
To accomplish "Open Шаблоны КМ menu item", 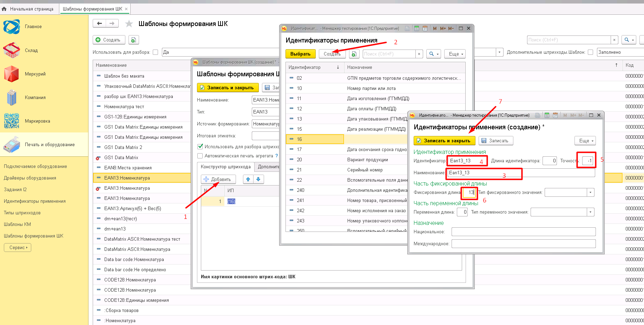I will point(17,224).
